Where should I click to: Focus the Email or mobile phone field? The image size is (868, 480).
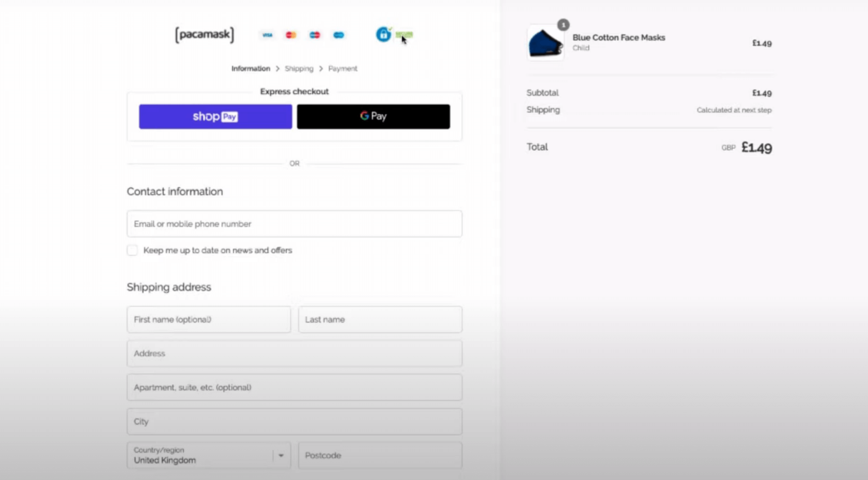click(x=294, y=224)
